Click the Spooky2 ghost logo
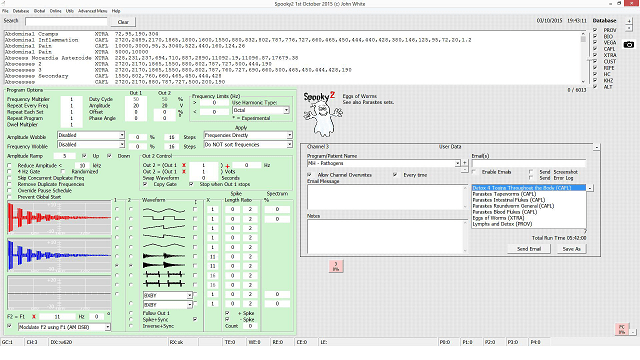The image size is (640, 360). coord(322,114)
